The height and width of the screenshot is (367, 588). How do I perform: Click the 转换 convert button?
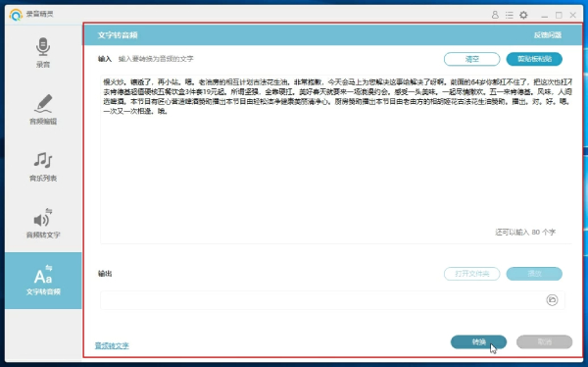(478, 341)
